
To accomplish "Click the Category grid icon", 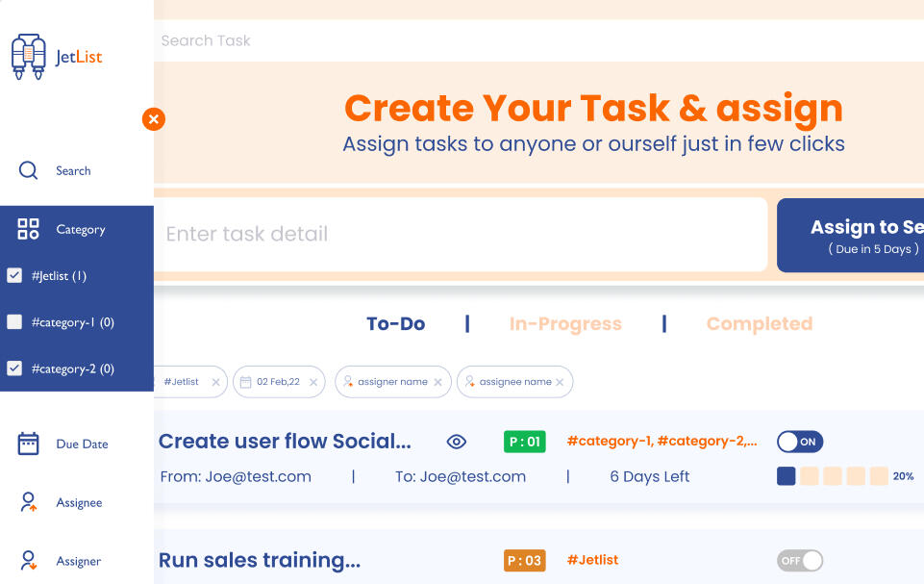I will click(29, 229).
